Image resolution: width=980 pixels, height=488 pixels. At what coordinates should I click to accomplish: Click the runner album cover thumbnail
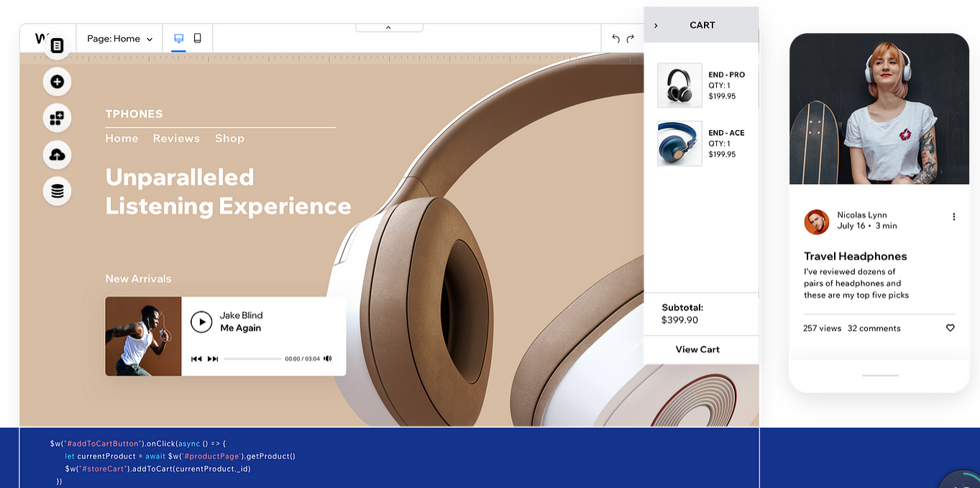tap(143, 336)
